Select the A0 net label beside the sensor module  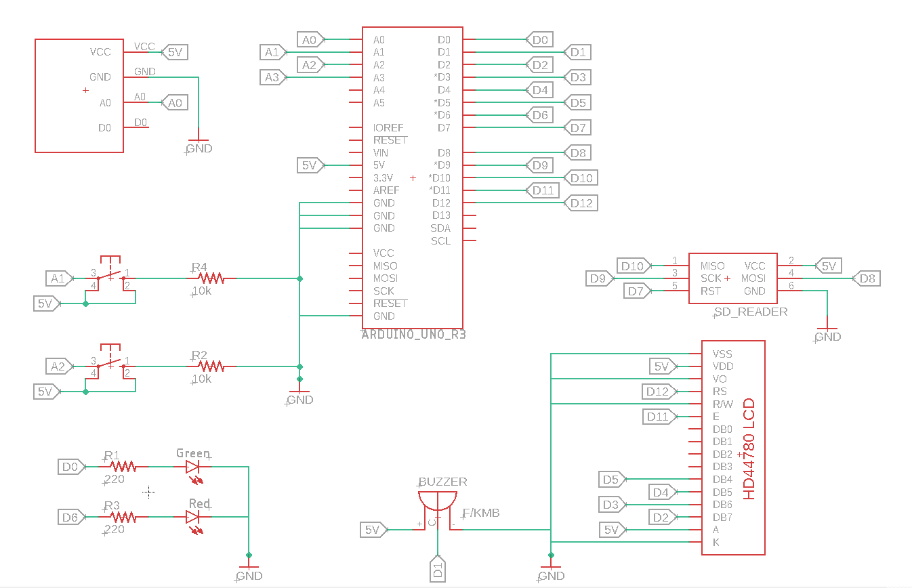(x=174, y=103)
